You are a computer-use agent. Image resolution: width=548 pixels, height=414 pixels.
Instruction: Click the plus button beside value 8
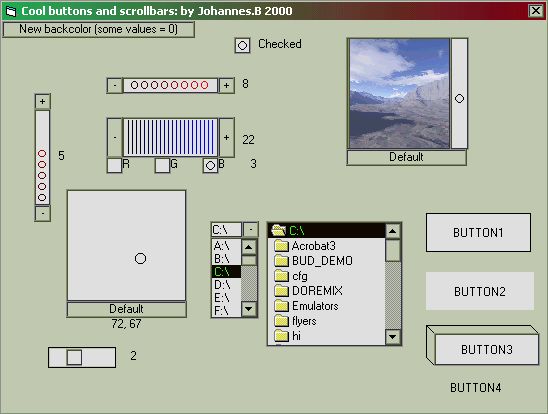[226, 85]
